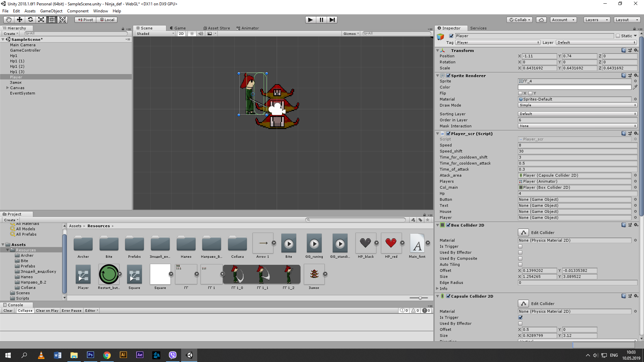Select HP_red asset thumbnail

click(391, 243)
